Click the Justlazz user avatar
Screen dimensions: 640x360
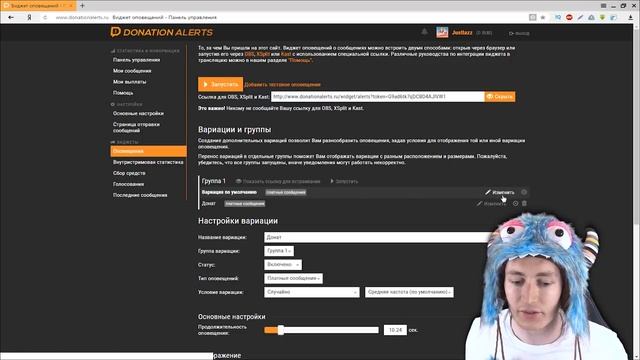click(x=442, y=32)
